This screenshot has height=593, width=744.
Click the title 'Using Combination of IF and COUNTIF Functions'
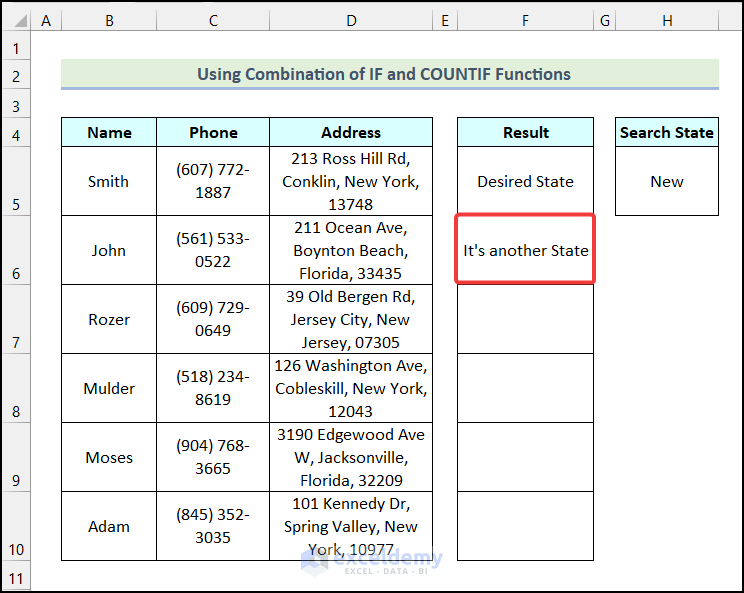[384, 74]
